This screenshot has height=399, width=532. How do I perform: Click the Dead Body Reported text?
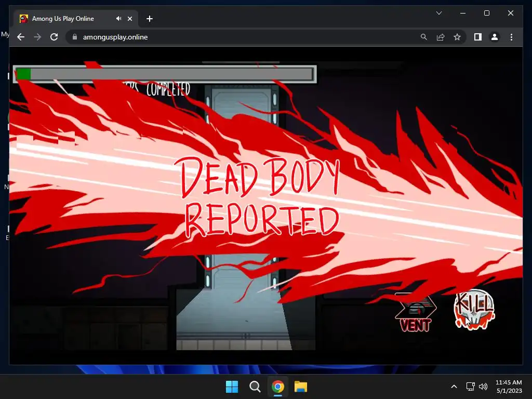[260, 197]
